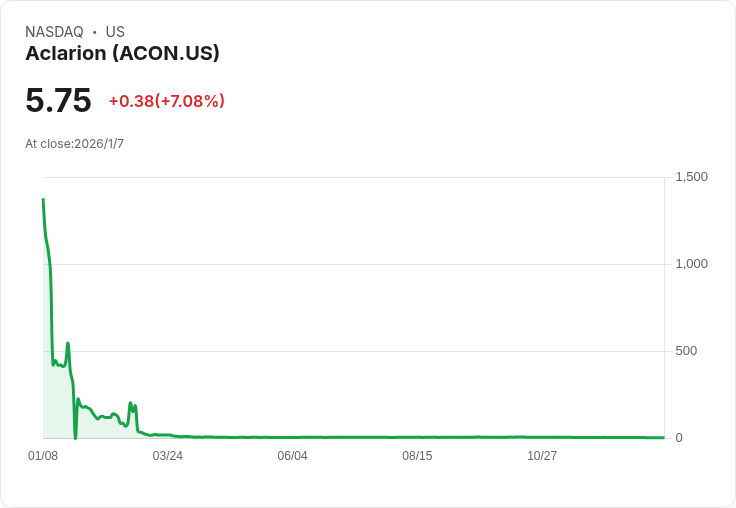This screenshot has width=736, height=508.
Task: Select the 08/15 date on x-axis
Action: (x=417, y=456)
